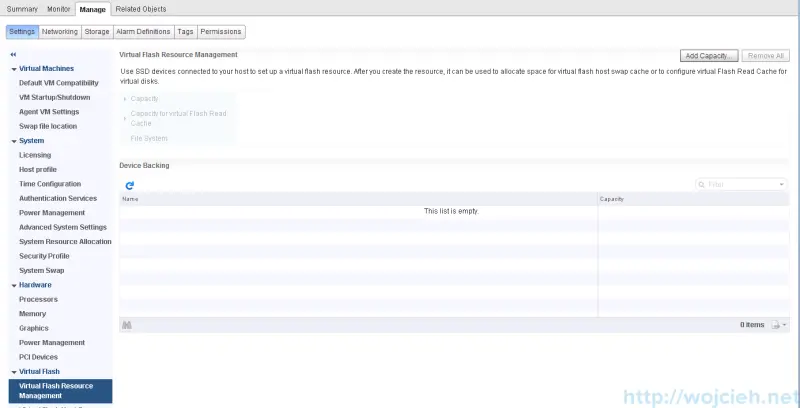The width and height of the screenshot is (800, 408).
Task: Open Licensing settings
Action: [x=35, y=155]
